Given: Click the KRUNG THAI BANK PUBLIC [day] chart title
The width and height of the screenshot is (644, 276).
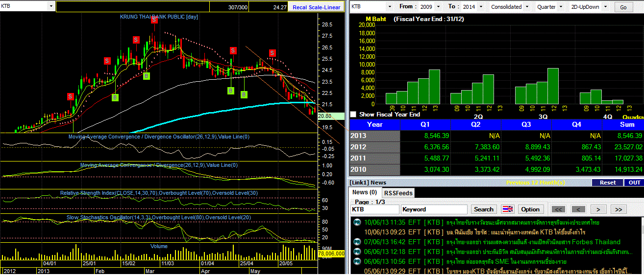Looking at the screenshot, I should (159, 17).
